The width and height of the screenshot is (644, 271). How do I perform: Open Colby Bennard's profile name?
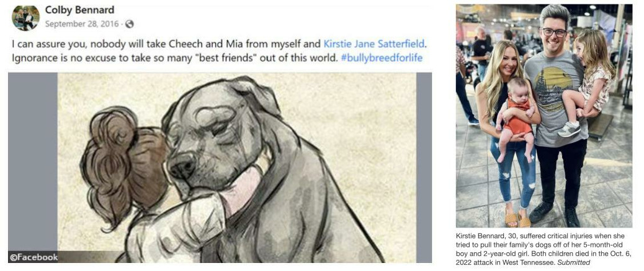tap(79, 10)
